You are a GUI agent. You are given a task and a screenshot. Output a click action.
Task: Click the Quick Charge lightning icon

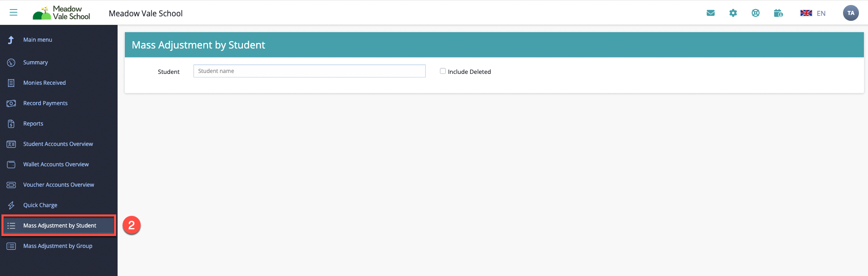point(11,205)
